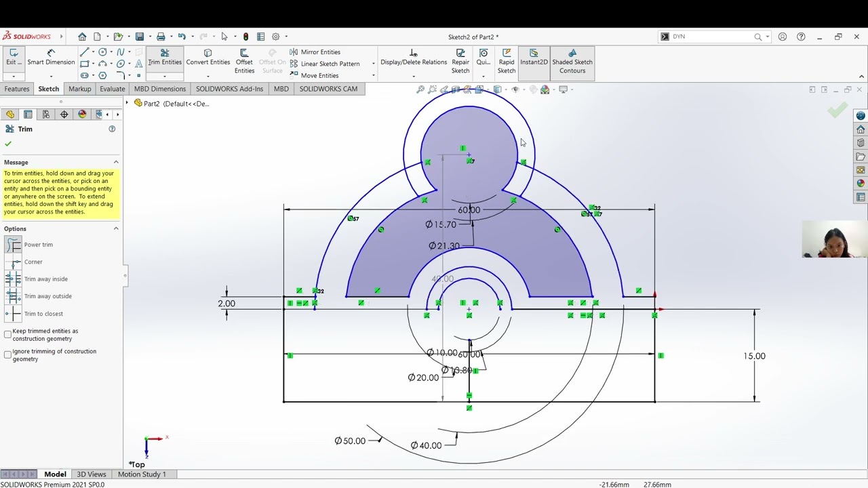Viewport: 868px width, 488px height.
Task: Click the Trim help question mark icon
Action: 112,129
